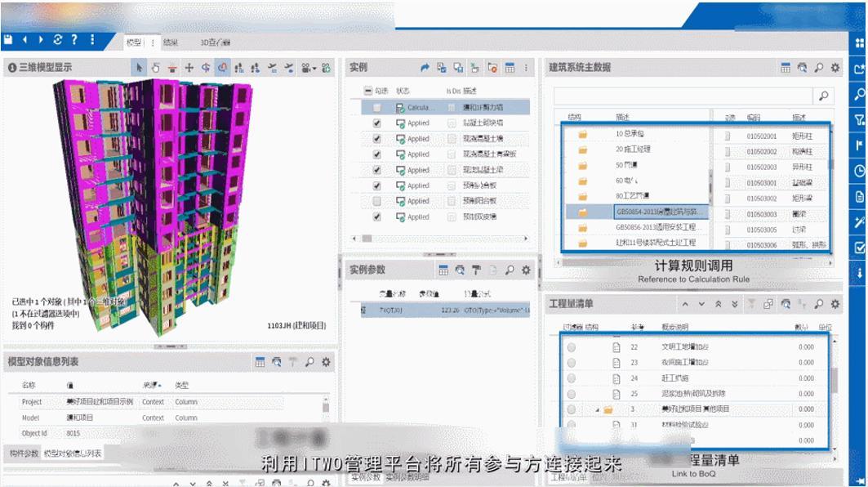Save using the floppy disk icon
Viewport: 868px width, 487px height.
[x=8, y=39]
